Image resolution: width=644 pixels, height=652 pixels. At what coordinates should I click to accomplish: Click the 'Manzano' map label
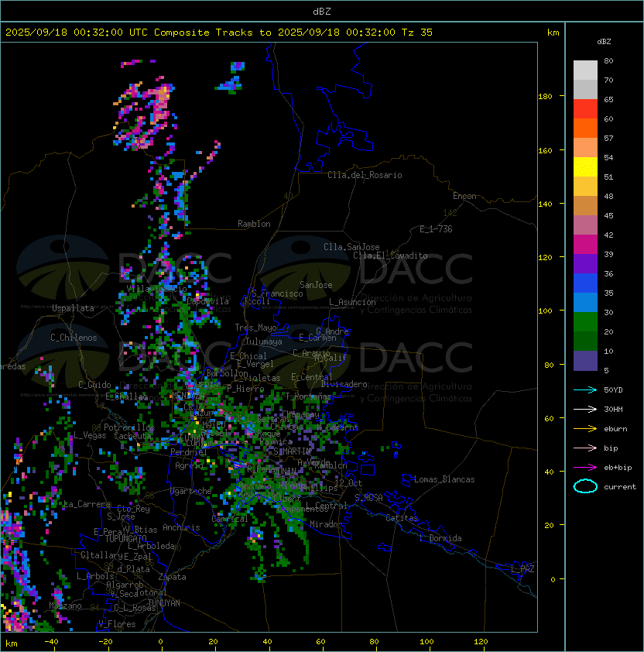(x=65, y=606)
